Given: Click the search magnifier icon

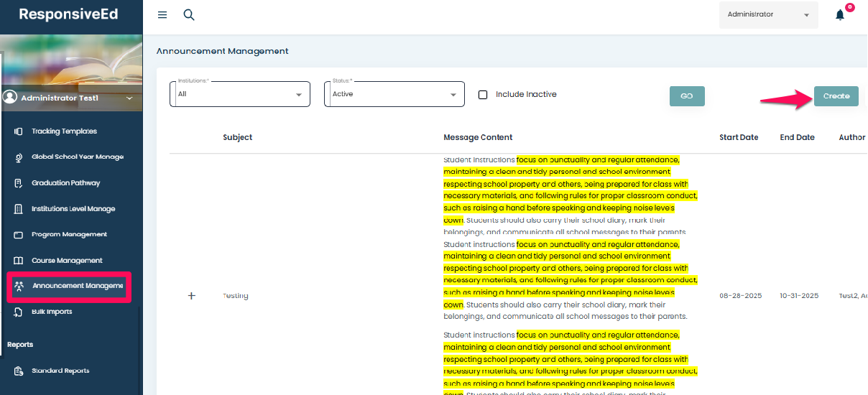Looking at the screenshot, I should [x=189, y=15].
